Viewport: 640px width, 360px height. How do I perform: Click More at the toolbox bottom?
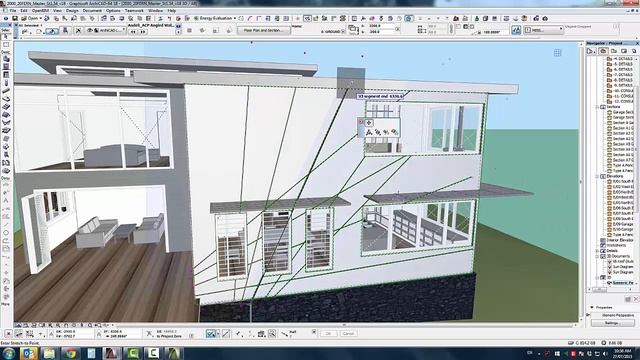(x=5, y=304)
